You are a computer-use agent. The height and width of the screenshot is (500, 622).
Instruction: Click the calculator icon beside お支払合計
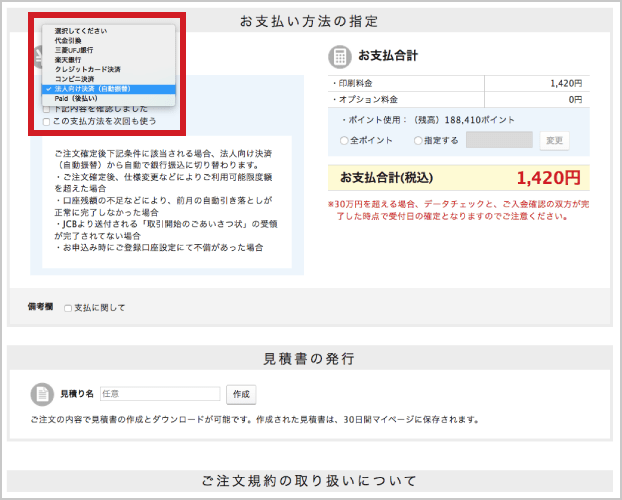[x=340, y=56]
